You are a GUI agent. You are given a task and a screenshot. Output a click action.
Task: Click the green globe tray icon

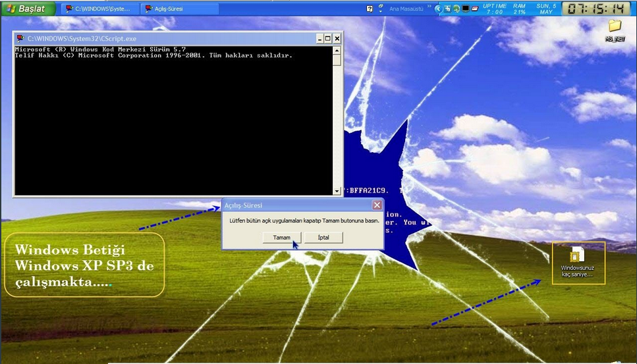point(457,9)
